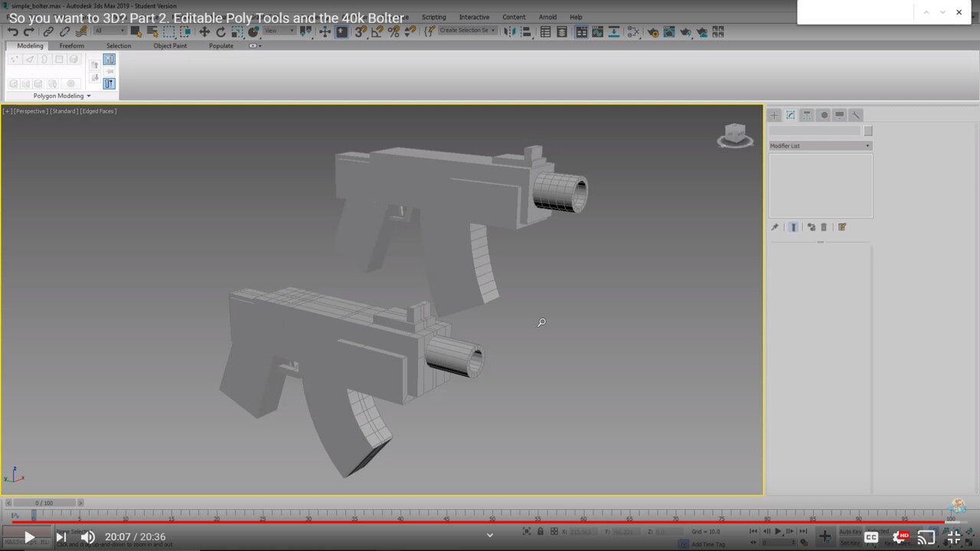
Task: Toggle the Pin Stack icon
Action: [775, 227]
